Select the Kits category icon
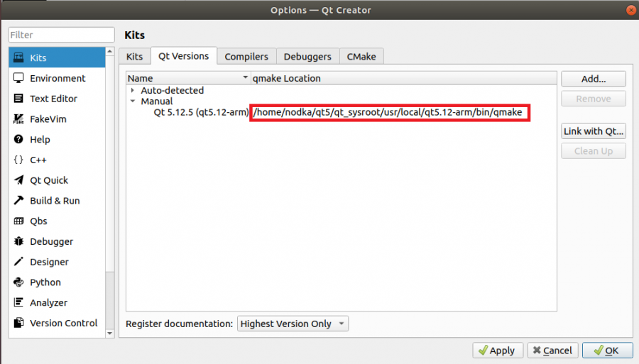 click(18, 57)
